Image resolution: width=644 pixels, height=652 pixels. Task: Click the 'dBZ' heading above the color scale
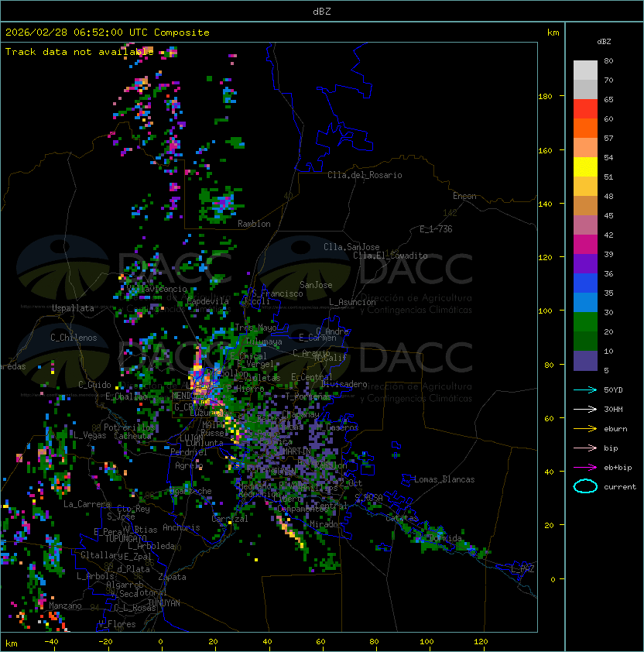tap(604, 42)
